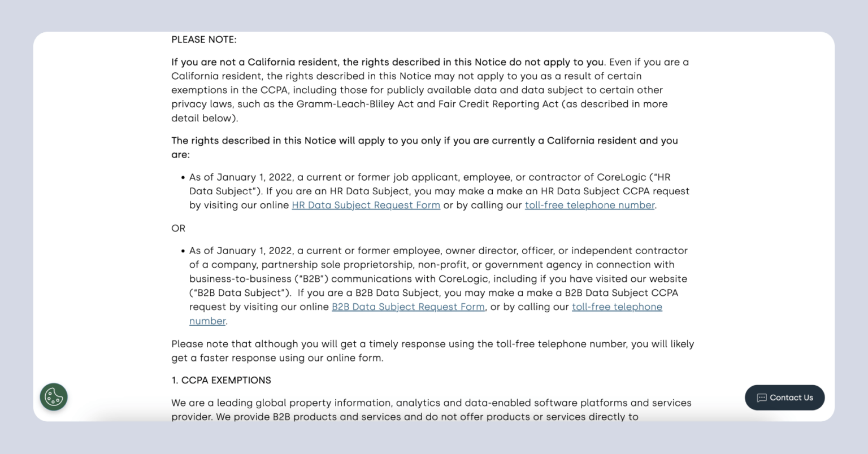Click the OR text between the bullet points

(x=178, y=228)
